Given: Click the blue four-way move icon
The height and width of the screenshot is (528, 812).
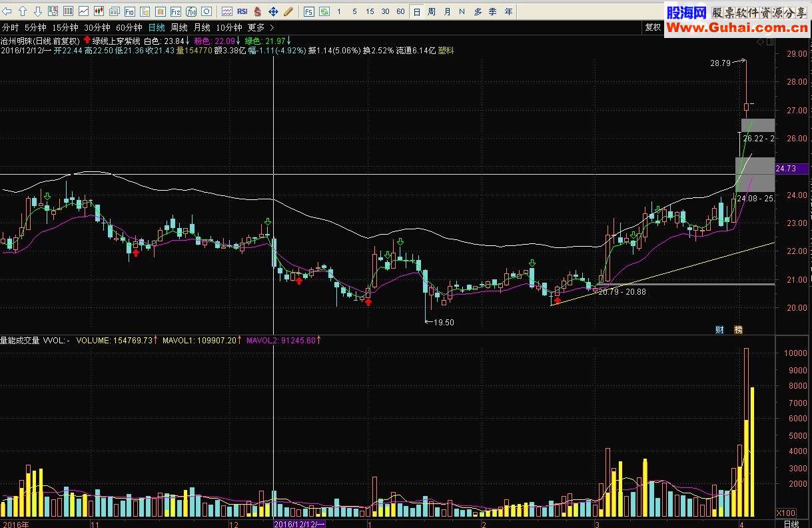Looking at the screenshot, I should pyautogui.click(x=273, y=11).
